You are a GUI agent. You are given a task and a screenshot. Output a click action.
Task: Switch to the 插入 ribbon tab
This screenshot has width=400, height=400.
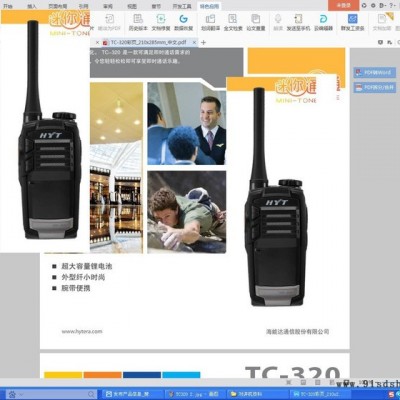tap(32, 6)
